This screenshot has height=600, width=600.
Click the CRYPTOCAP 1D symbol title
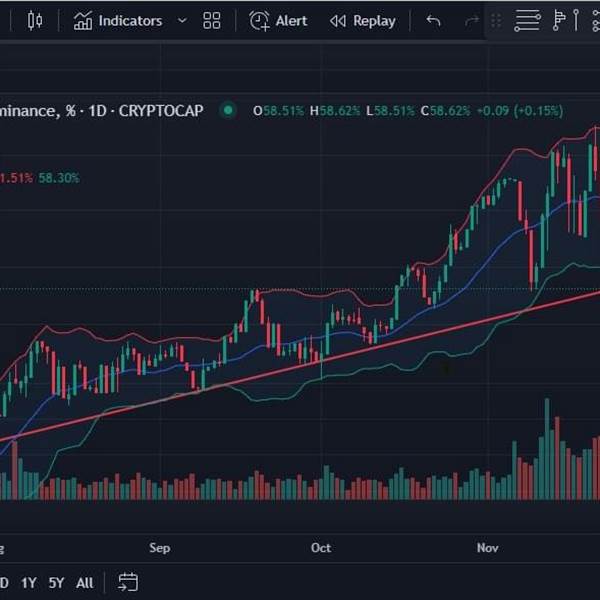tap(101, 111)
